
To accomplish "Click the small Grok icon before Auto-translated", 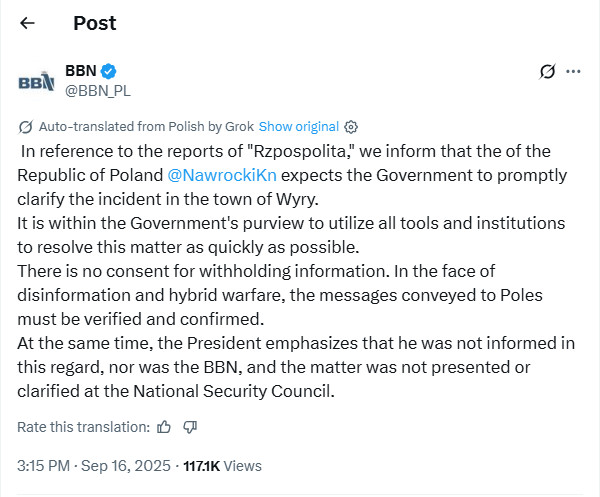I will (25, 127).
